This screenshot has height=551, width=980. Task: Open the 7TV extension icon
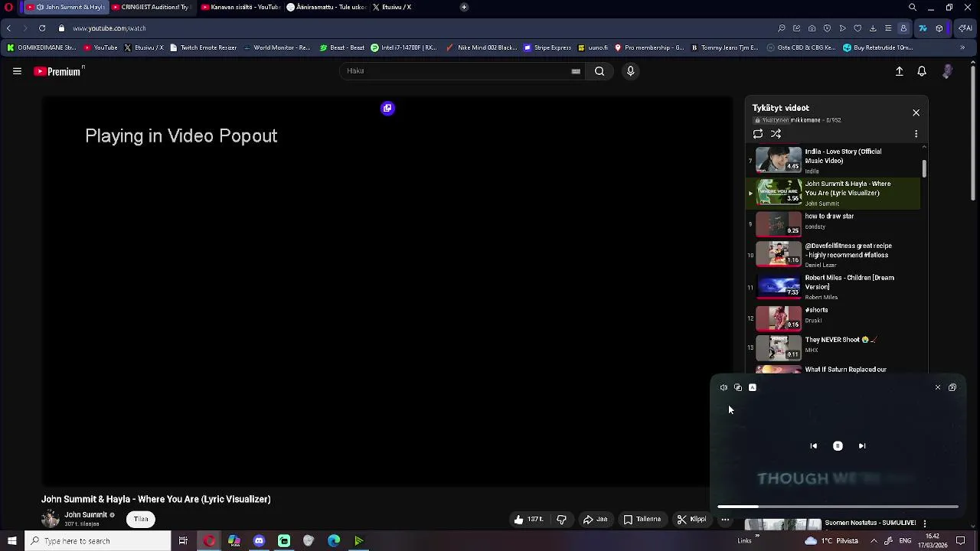coord(923,28)
